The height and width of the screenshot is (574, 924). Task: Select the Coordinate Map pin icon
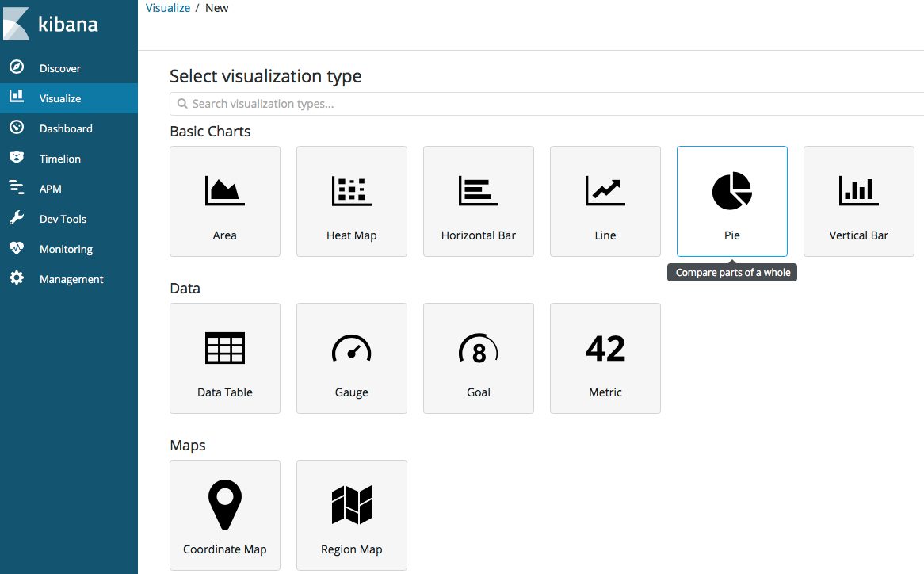224,505
